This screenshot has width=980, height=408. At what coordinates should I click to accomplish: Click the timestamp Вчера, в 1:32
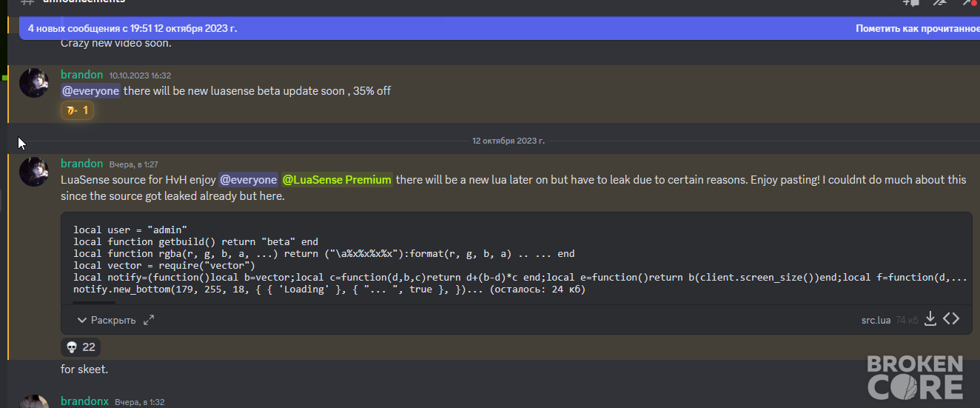pos(139,402)
